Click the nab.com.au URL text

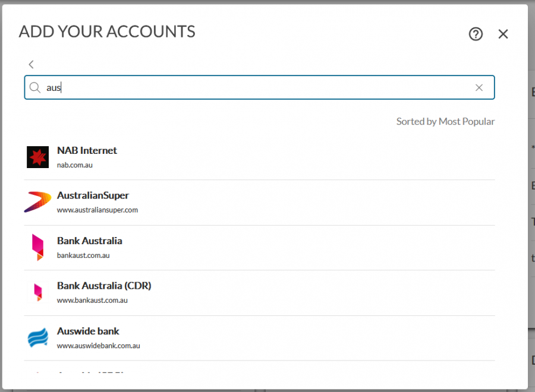click(75, 165)
